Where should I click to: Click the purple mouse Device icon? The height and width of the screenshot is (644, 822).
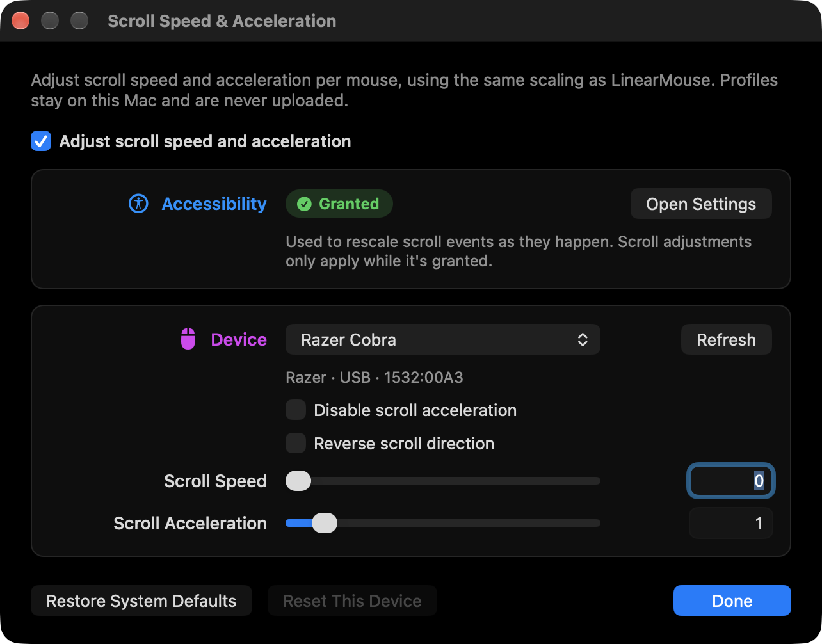click(188, 339)
